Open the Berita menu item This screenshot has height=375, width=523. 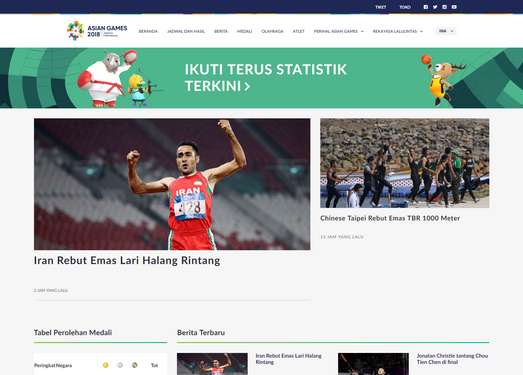coord(221,31)
